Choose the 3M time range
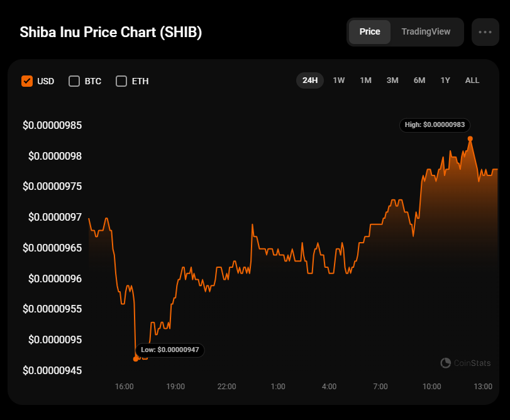 point(392,80)
